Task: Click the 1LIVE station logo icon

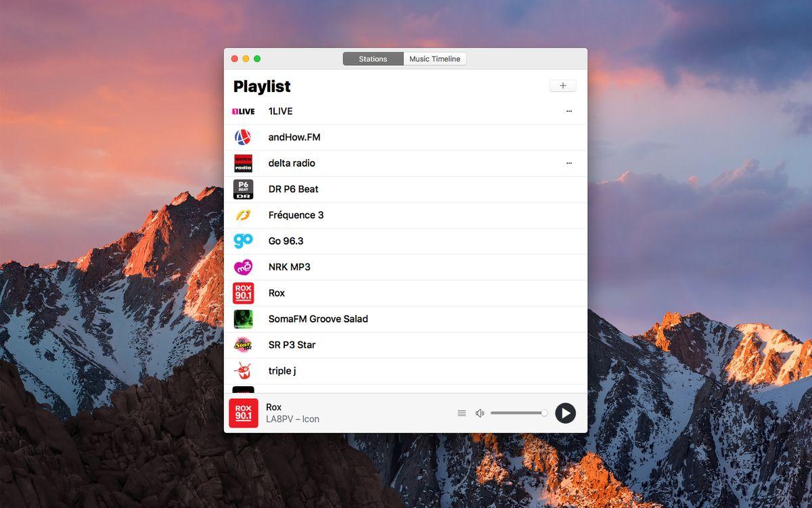Action: click(243, 111)
